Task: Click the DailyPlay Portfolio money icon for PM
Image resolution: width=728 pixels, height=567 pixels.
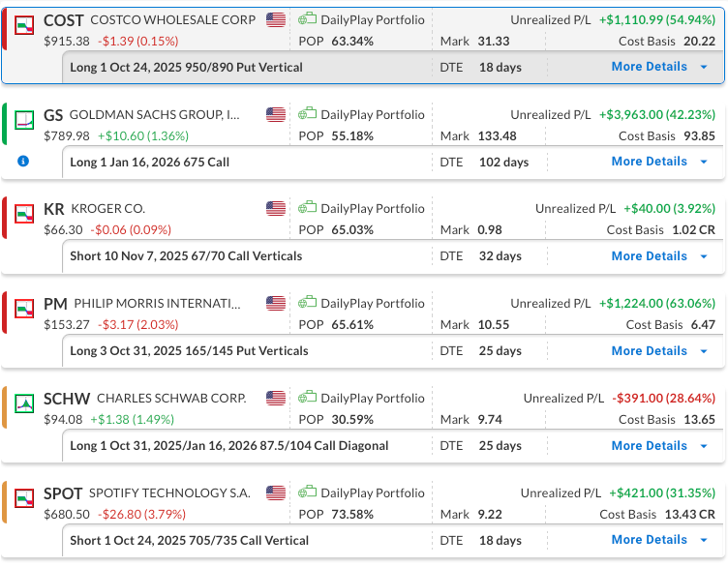Action: click(x=307, y=304)
